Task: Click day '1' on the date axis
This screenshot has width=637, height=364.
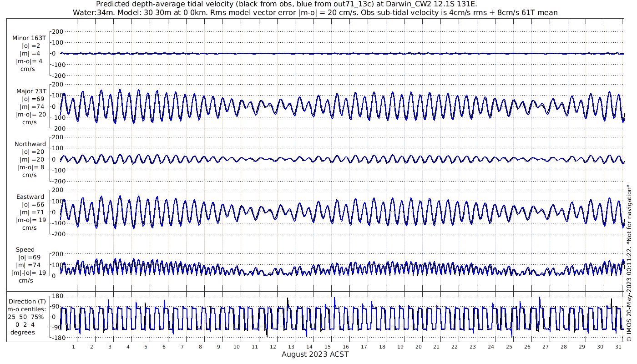Action: pyautogui.click(x=74, y=347)
